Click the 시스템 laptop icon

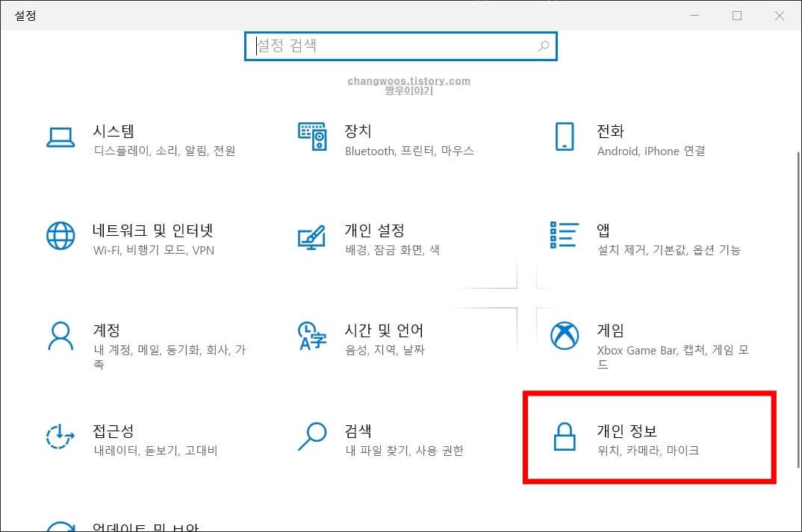(x=60, y=137)
